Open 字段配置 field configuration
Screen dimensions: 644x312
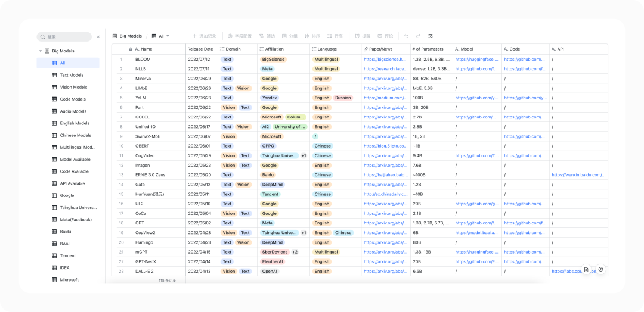[240, 36]
